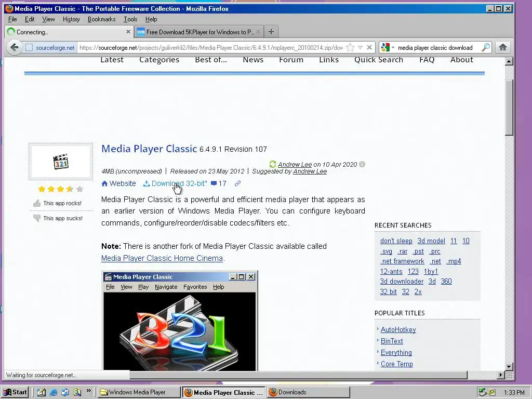Image resolution: width=532 pixels, height=399 pixels.
Task: Click the Download 32-bit link
Action: (x=175, y=183)
